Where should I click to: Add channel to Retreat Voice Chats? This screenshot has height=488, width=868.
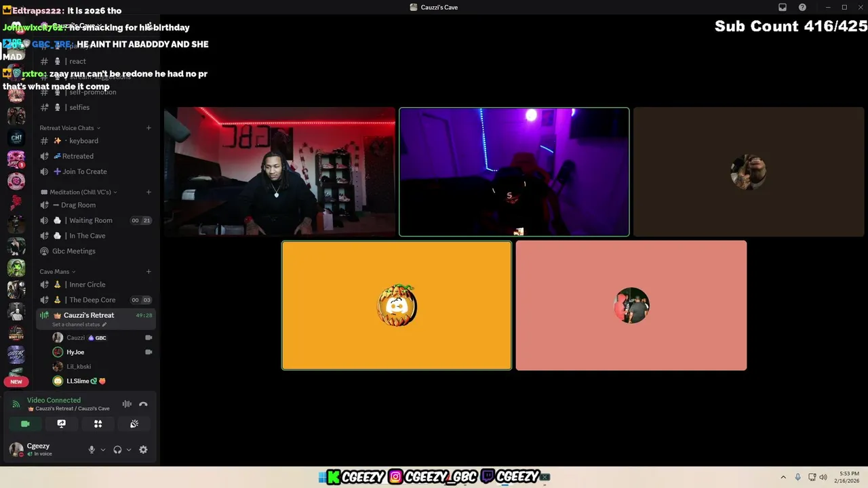[149, 128]
